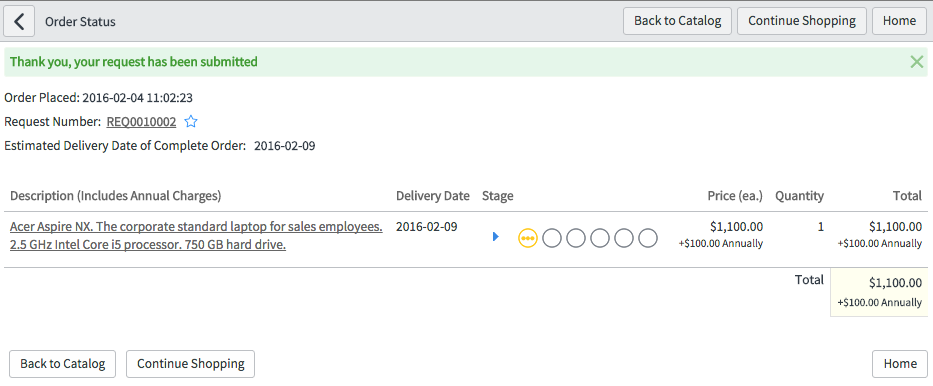The image size is (933, 386).
Task: Click the item delivery date 2016-02-09 cell
Action: pyautogui.click(x=427, y=227)
